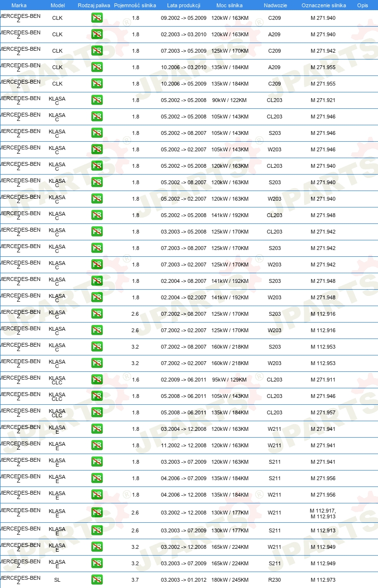Select the date range 02.2009 -> 06.2011
Viewport: 378px width, 588px height.
coord(184,380)
